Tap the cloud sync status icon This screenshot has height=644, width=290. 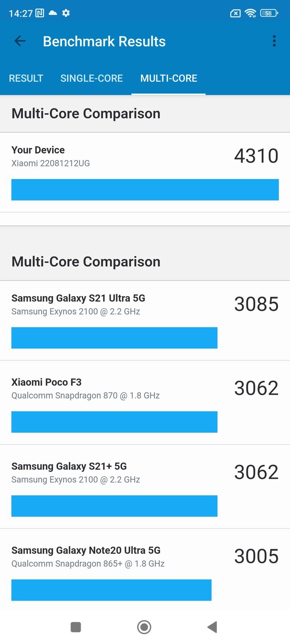(52, 13)
